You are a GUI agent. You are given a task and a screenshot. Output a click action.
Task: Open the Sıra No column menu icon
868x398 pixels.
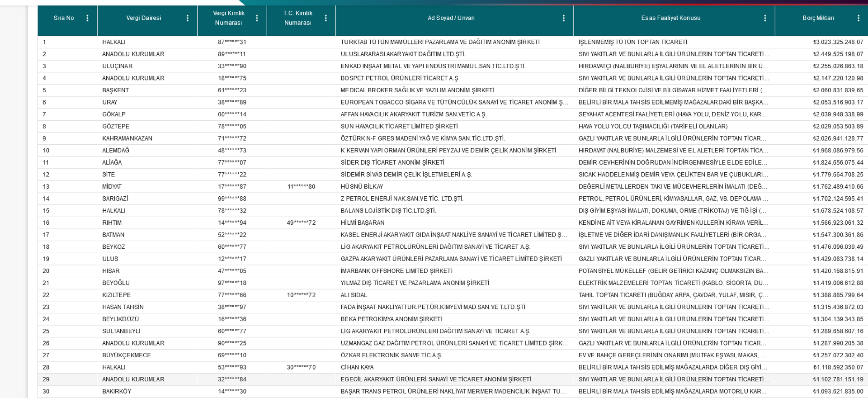pyautogui.click(x=87, y=18)
